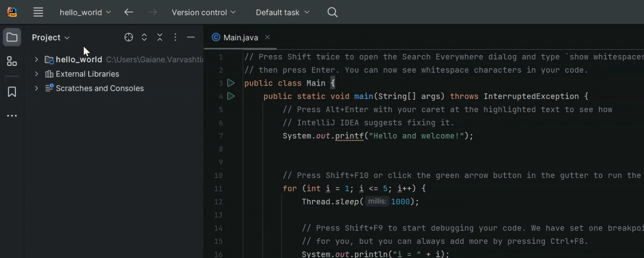
Task: Collapse All items in the Project tree
Action: point(160,37)
